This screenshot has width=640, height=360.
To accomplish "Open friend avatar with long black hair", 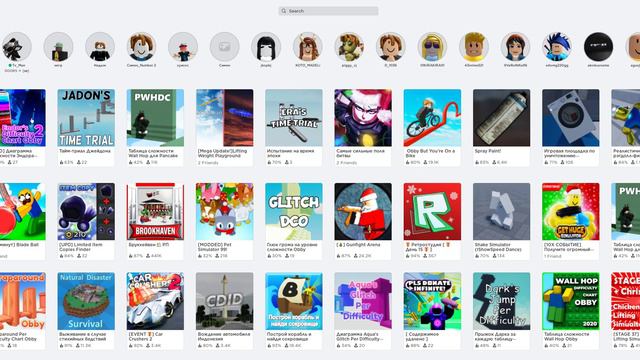I will [266, 47].
